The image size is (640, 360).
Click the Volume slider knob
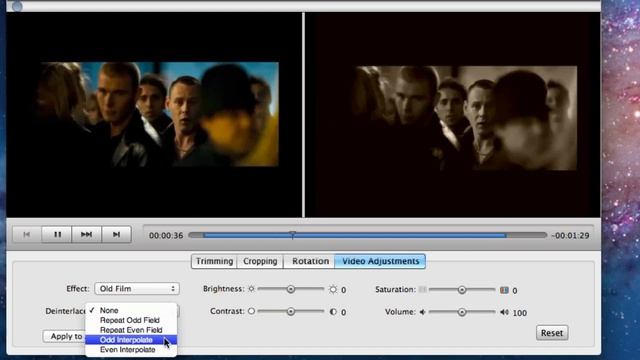462,312
